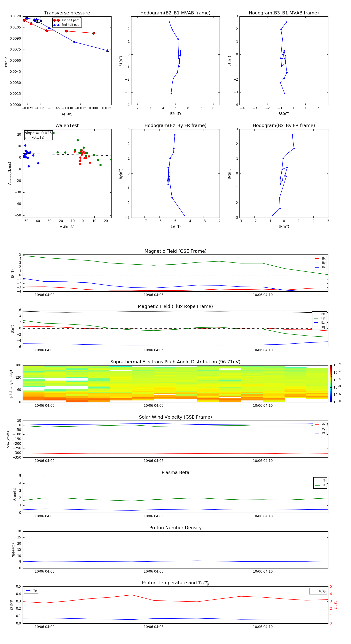Click the 'Transverse pressure' plot title

67,13
